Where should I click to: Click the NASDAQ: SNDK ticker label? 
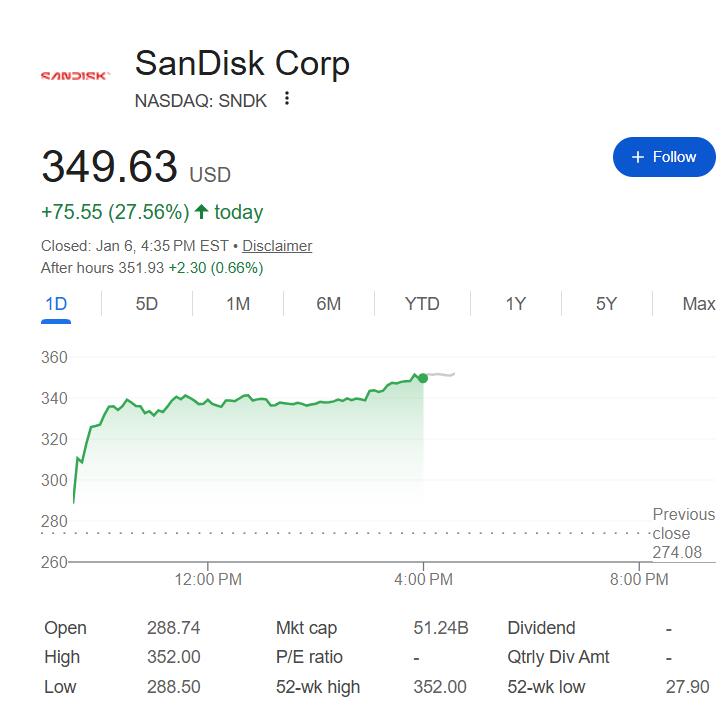point(201,100)
